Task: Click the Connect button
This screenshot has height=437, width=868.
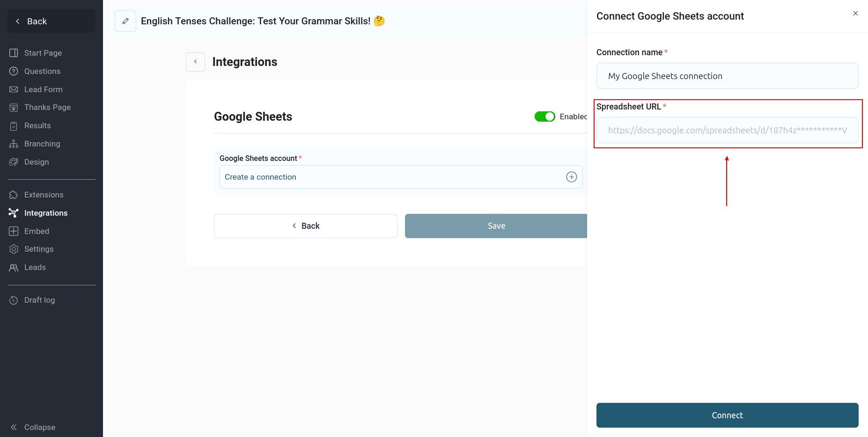Action: pos(727,415)
